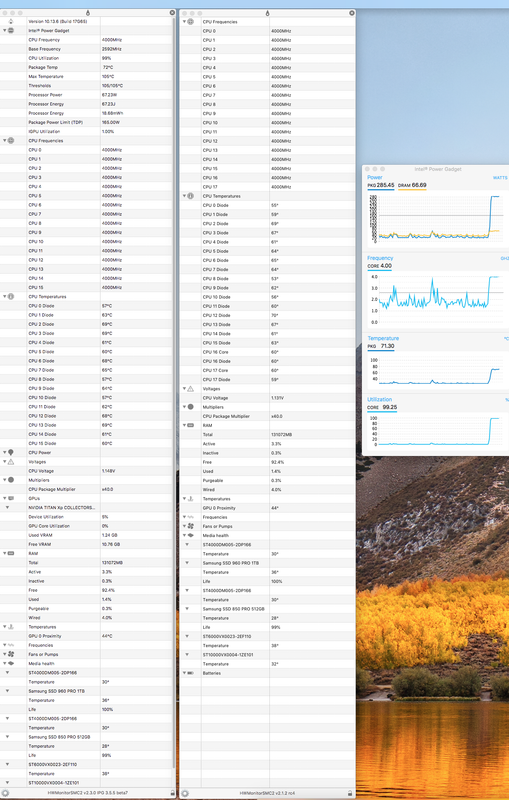Screen dimensions: 509x800
Task: Click the pin icon atop left window
Action: point(88,13)
